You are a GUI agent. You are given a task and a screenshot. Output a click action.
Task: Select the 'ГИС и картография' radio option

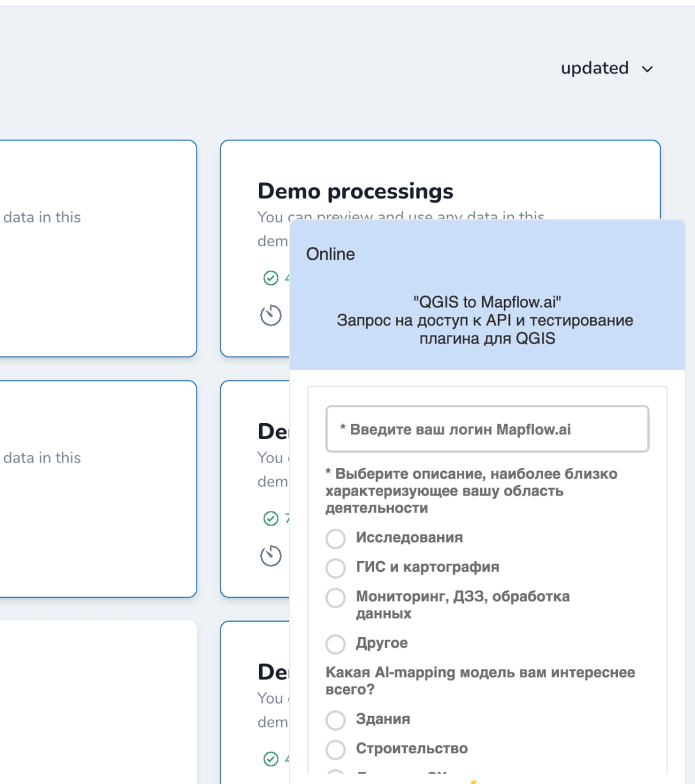point(336,568)
